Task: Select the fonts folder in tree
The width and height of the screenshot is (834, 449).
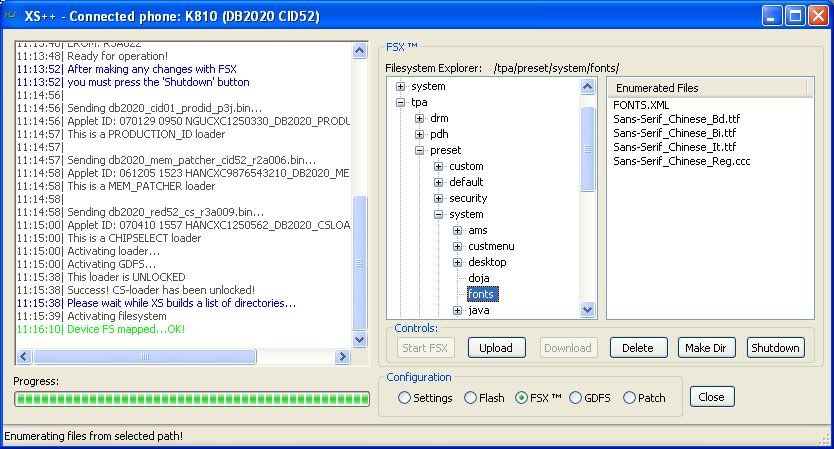Action: [x=482, y=294]
